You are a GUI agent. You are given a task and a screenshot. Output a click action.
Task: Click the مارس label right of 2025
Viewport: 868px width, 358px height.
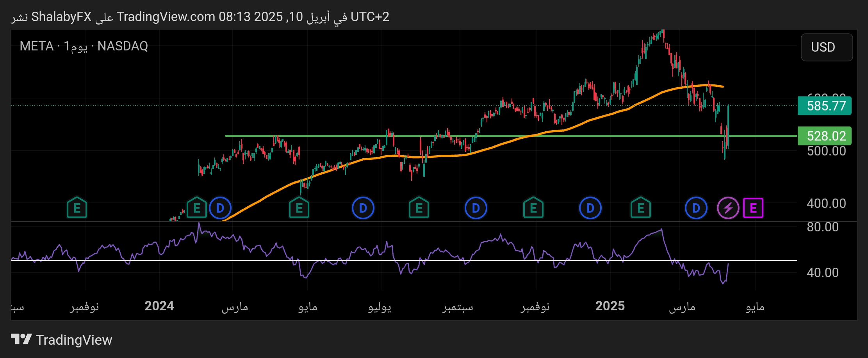682,307
